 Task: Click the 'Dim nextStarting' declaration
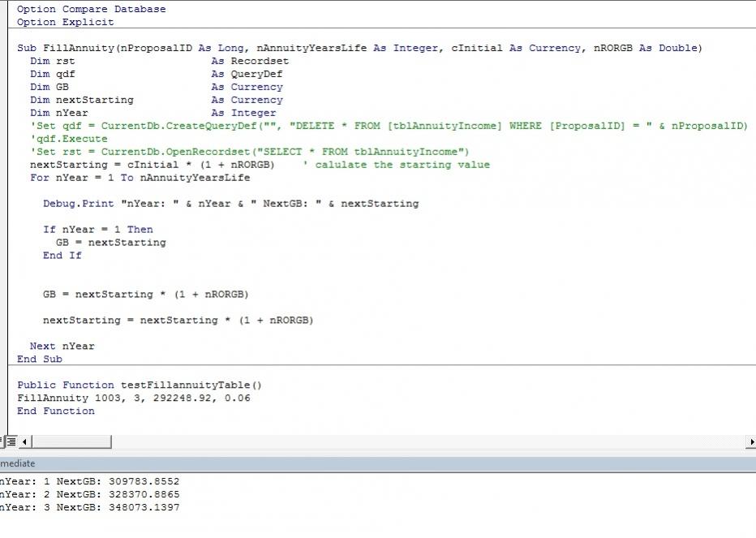pos(81,101)
